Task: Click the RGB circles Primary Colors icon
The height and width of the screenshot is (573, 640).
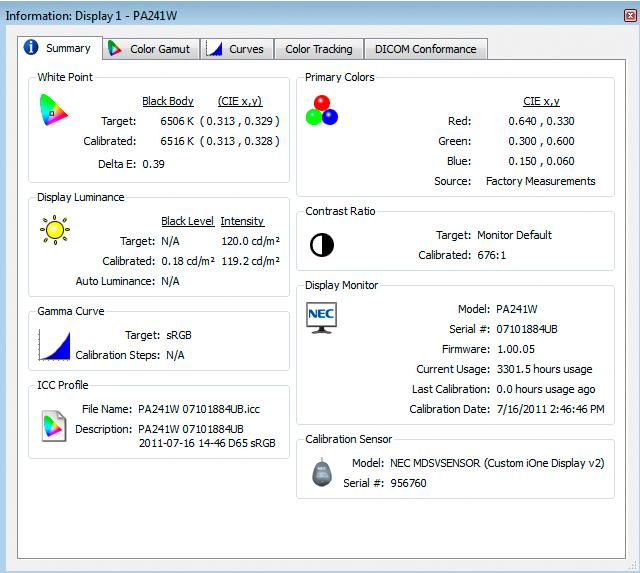Action: coord(322,110)
